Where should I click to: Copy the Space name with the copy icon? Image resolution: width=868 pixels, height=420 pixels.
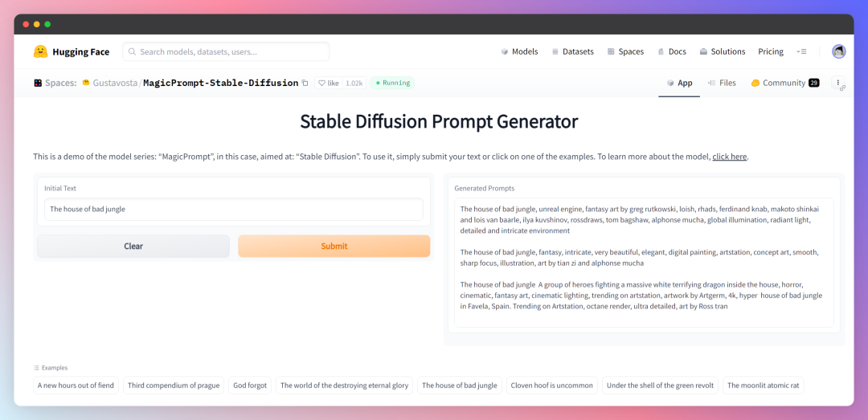pyautogui.click(x=305, y=83)
